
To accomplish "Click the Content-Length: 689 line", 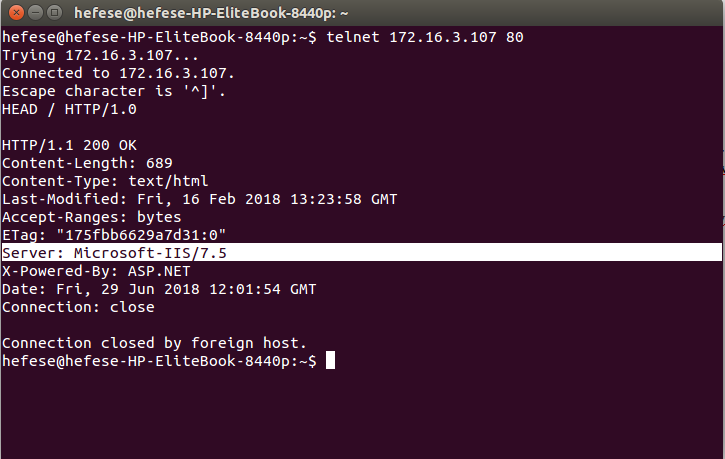I will (87, 163).
